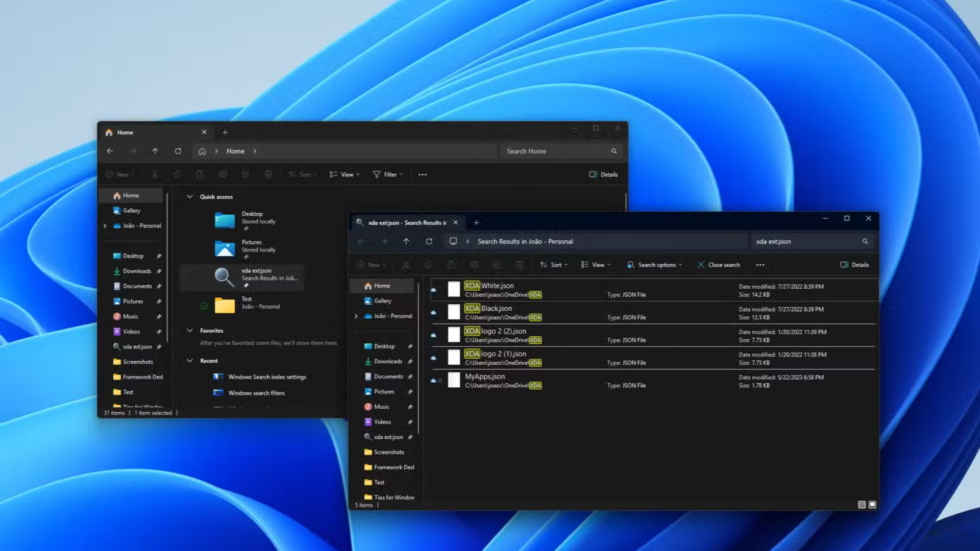Viewport: 980px width, 551px height.
Task: Switch to details view using bottom-right toggle
Action: [863, 505]
